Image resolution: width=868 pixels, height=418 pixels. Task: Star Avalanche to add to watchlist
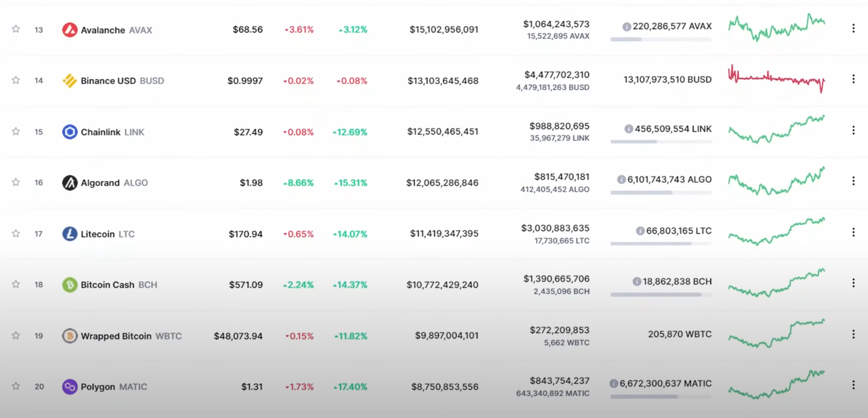pos(16,29)
